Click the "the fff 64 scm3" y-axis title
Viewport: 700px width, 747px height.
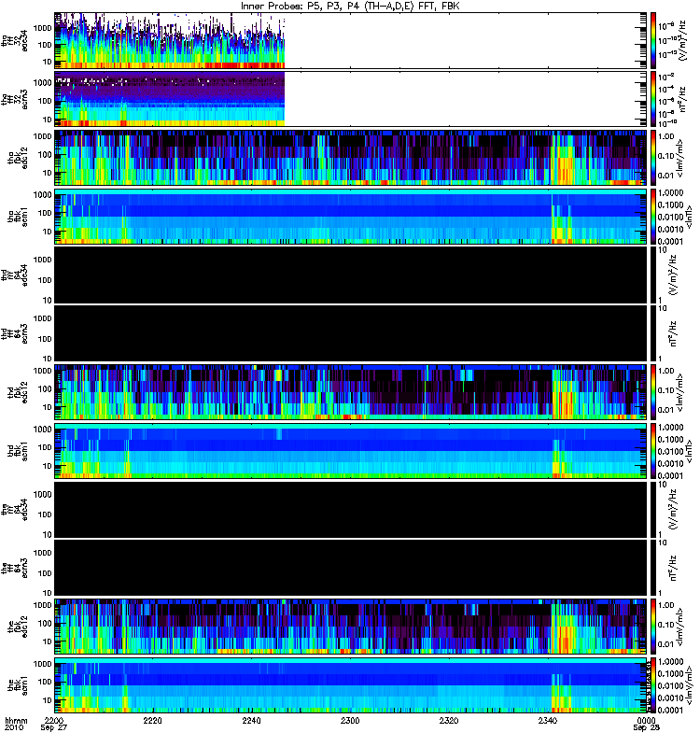tap(15, 568)
